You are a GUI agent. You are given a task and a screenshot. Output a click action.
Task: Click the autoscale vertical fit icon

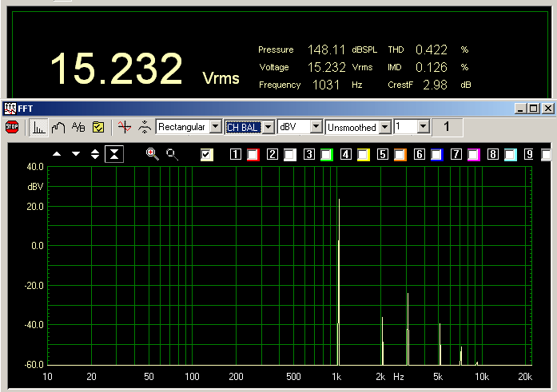114,154
